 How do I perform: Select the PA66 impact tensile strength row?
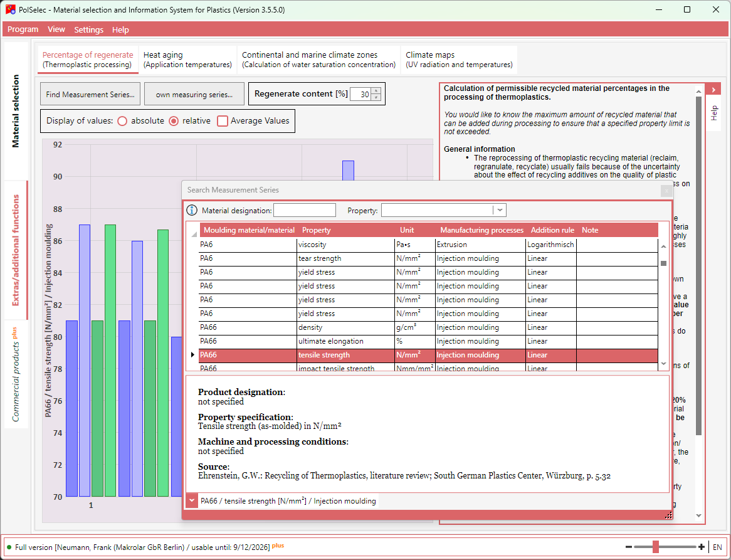pos(428,367)
